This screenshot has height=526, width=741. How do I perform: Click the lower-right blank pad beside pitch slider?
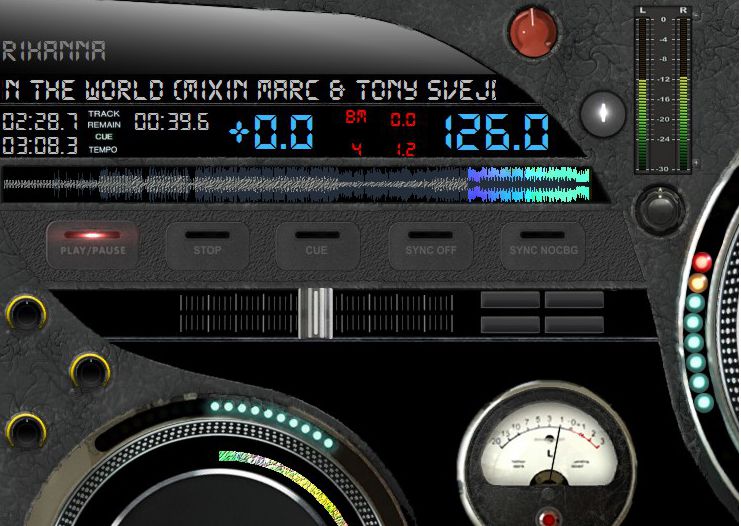pos(574,325)
